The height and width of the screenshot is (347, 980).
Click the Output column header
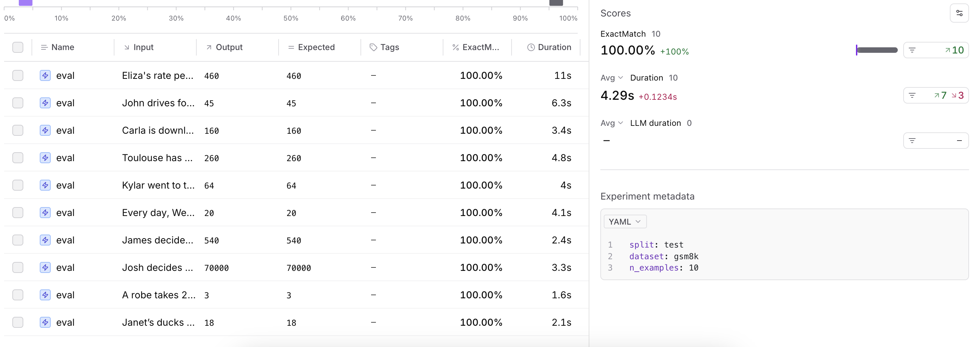tap(229, 47)
